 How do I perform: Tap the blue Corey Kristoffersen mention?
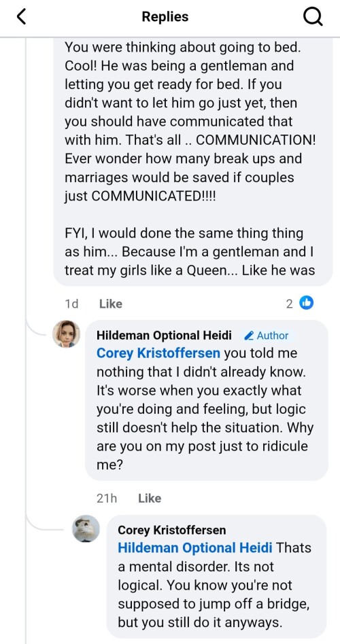[x=158, y=353]
